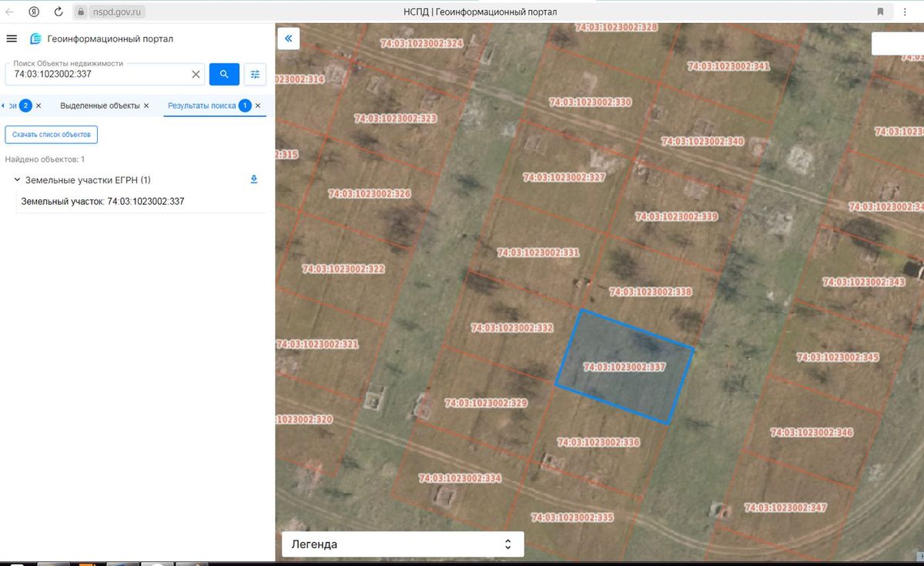
Task: Click parcel label 74:03:1023002:326 on map
Action: tap(370, 194)
